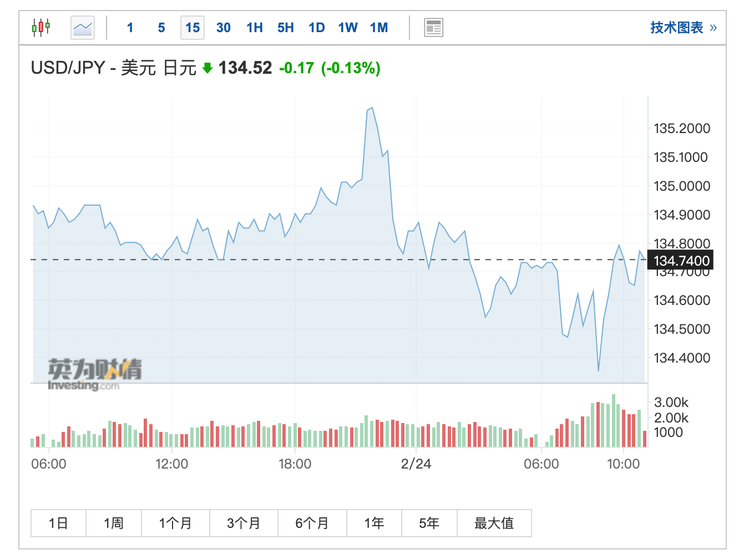
Task: Switch interval to 5H
Action: coord(286,28)
